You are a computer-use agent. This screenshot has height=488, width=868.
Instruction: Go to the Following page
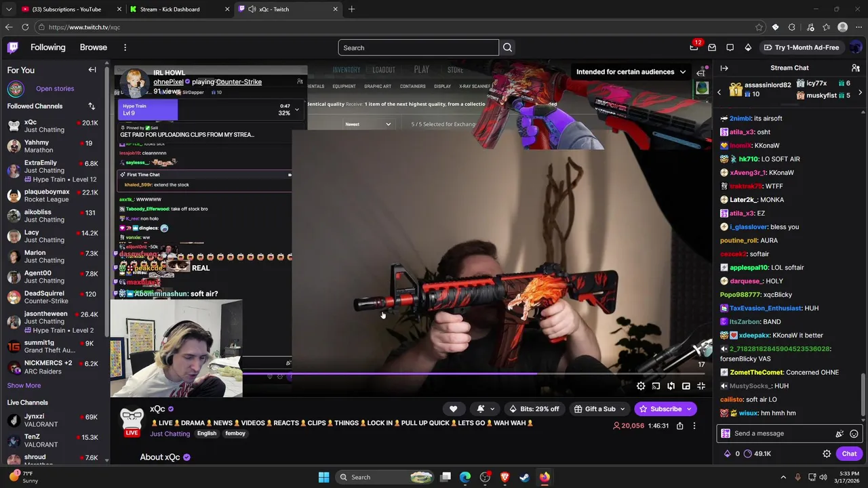click(47, 47)
